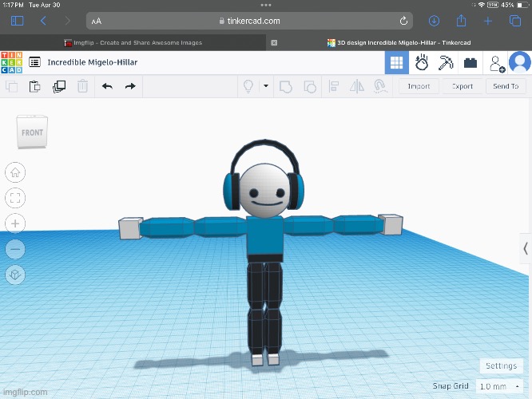The width and height of the screenshot is (532, 399).
Task: Click the Import button
Action: click(x=419, y=86)
